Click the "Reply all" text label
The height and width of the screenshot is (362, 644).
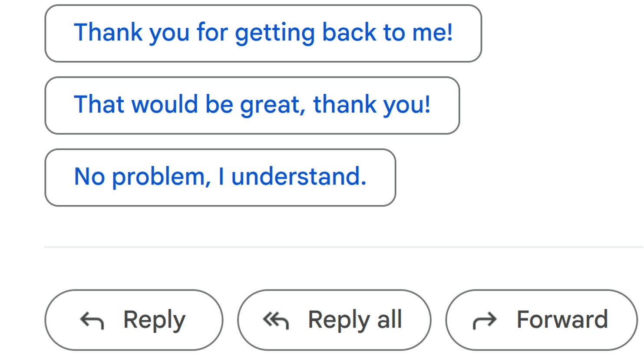click(355, 320)
